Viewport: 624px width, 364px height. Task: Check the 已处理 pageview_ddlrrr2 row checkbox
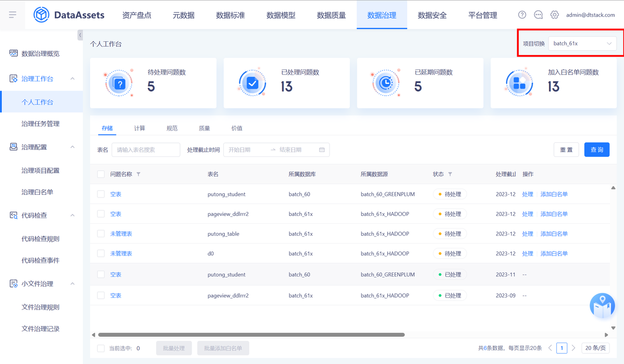coord(101,295)
